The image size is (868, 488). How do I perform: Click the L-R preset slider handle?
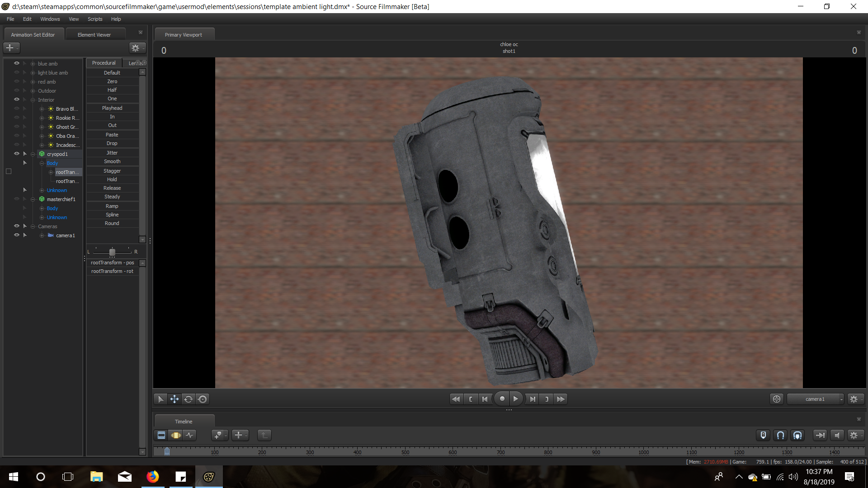point(112,252)
